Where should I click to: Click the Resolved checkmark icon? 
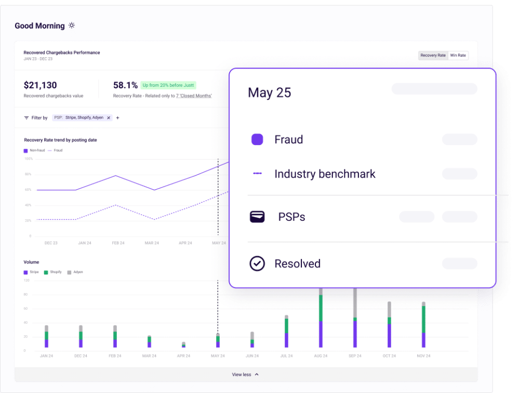pyautogui.click(x=256, y=264)
